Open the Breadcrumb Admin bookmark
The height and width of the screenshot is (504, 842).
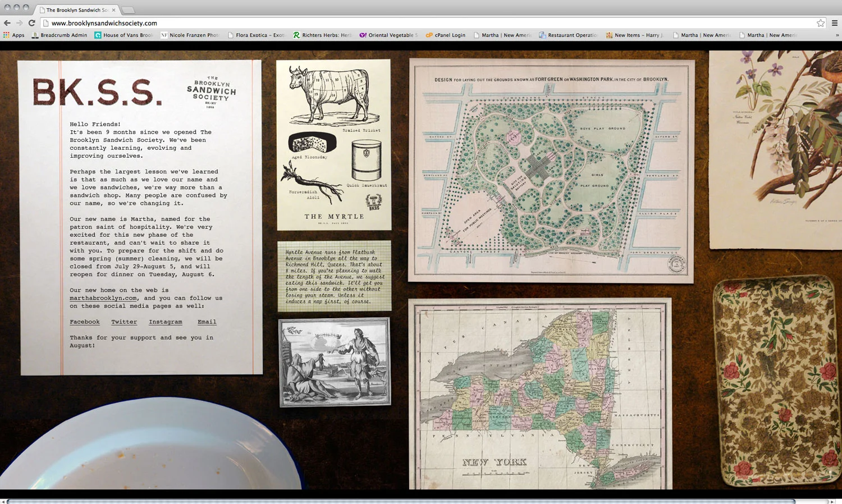(60, 35)
